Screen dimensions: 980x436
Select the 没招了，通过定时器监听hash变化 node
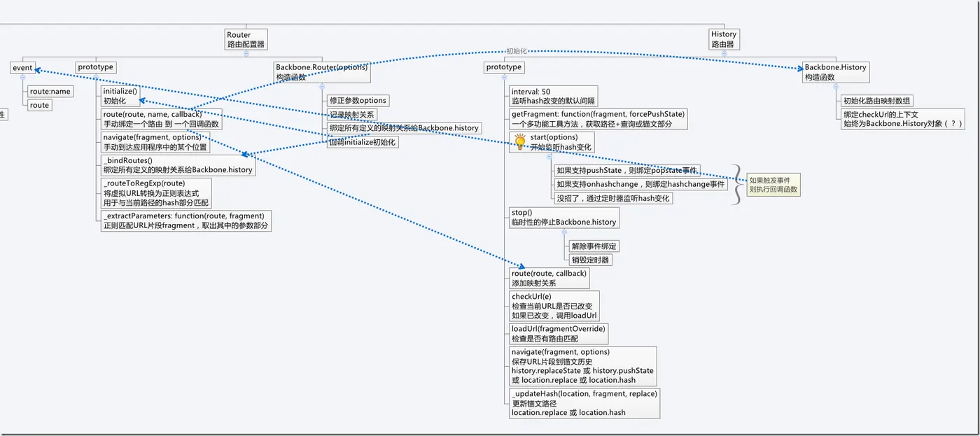point(613,198)
